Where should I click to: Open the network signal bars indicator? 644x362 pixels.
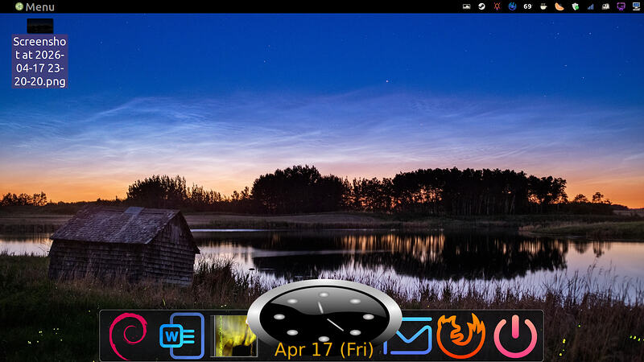point(591,6)
